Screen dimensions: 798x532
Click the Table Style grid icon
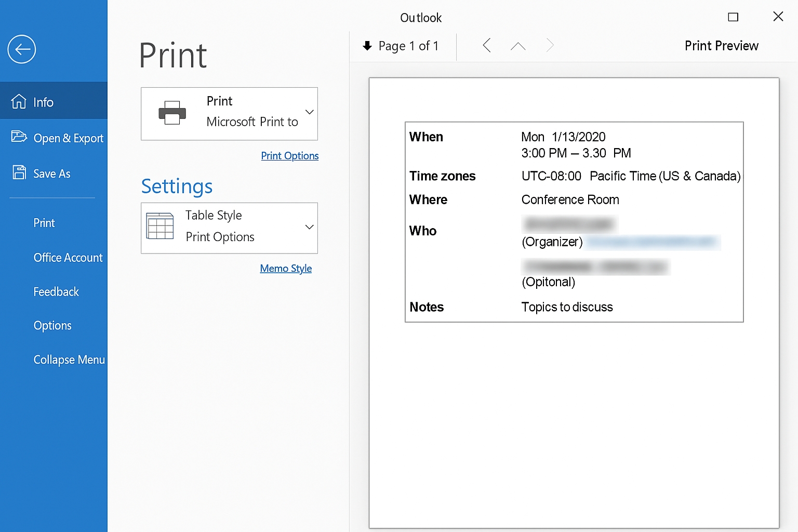click(x=160, y=226)
